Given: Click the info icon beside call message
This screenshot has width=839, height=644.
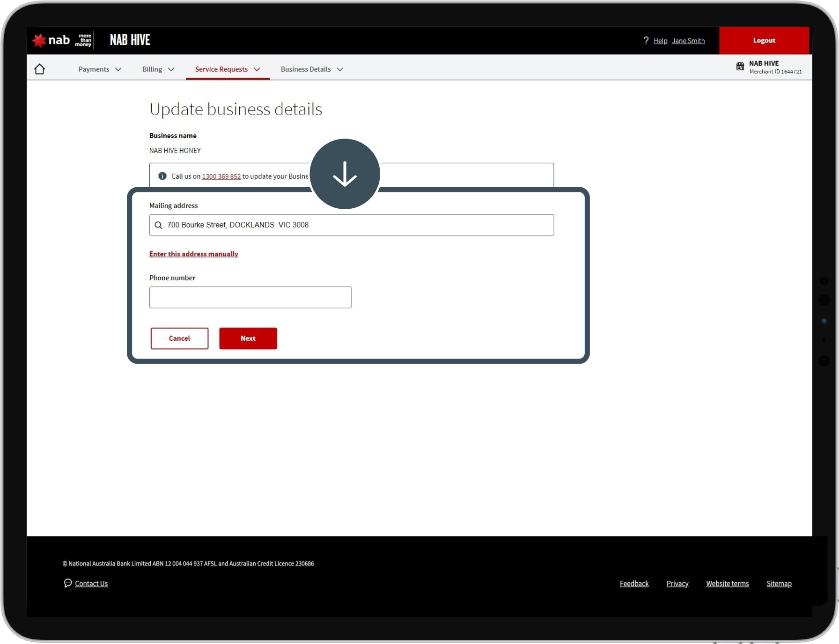Looking at the screenshot, I should click(162, 176).
